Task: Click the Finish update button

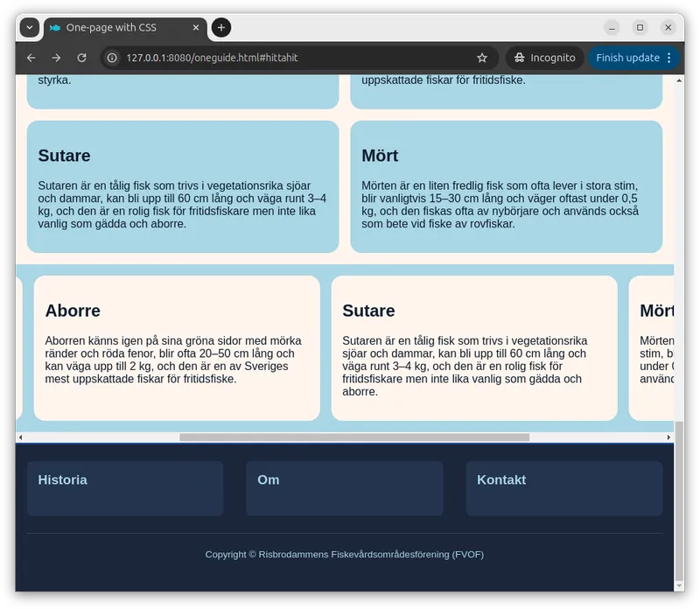Action: [x=627, y=58]
